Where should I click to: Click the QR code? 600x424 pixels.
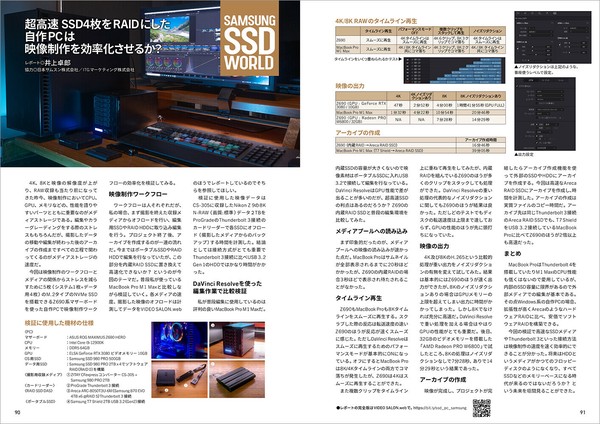pyautogui.click(x=481, y=408)
